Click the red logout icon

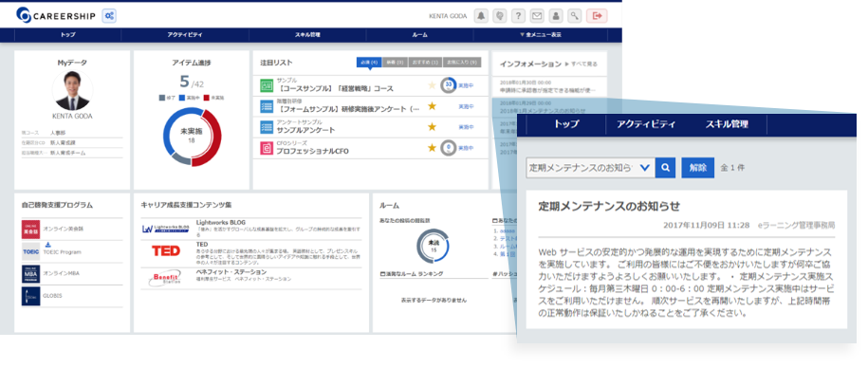[597, 15]
